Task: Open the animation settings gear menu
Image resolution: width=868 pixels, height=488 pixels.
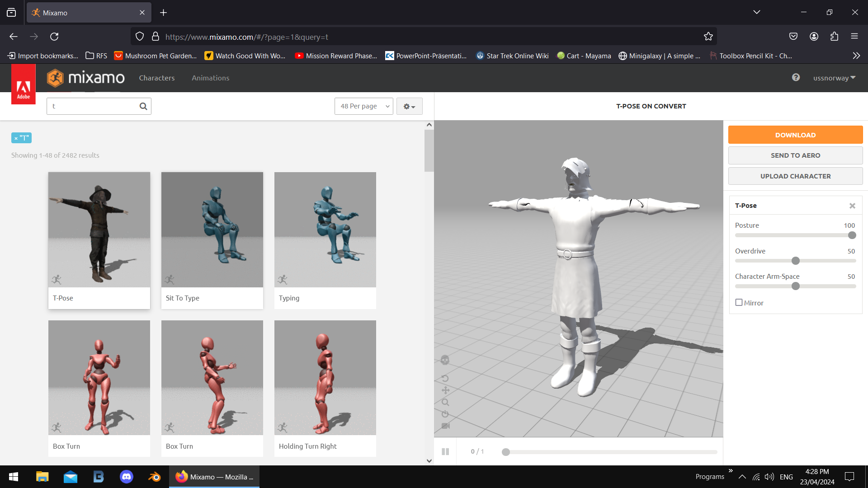Action: pos(409,106)
